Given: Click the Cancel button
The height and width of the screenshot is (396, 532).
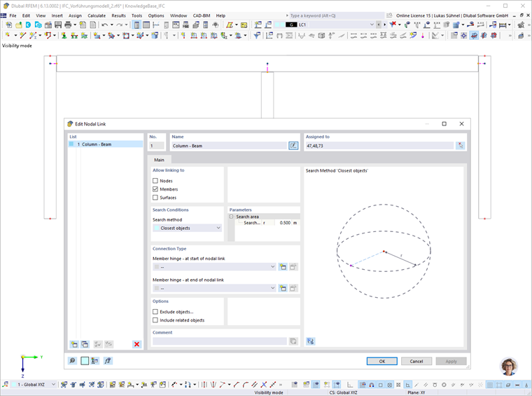Looking at the screenshot, I should [416, 362].
